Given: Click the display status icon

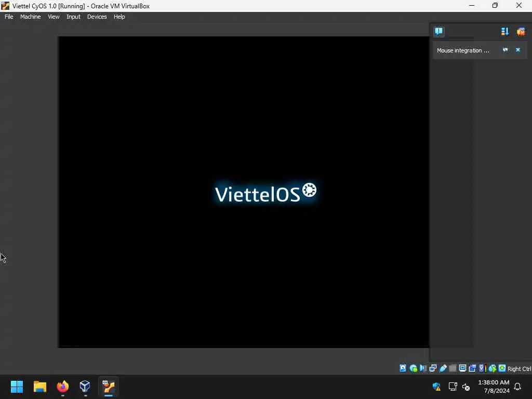Looking at the screenshot, I should [462, 368].
